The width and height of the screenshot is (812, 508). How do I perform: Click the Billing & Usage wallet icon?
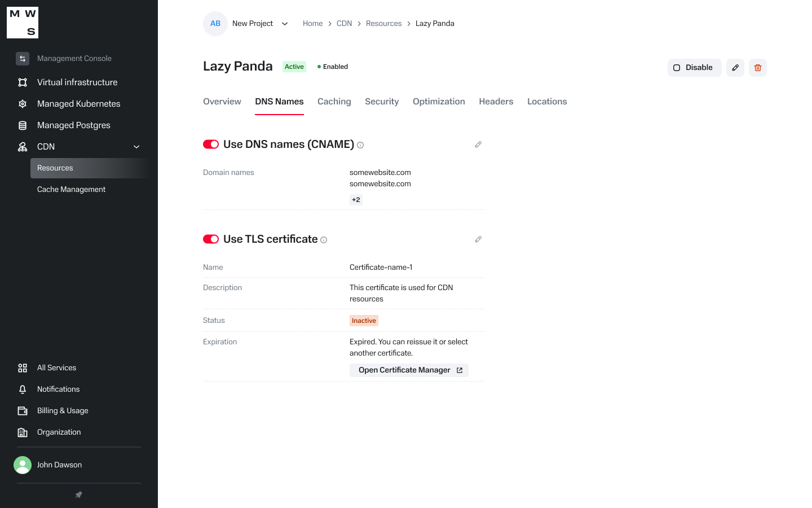[x=23, y=411]
